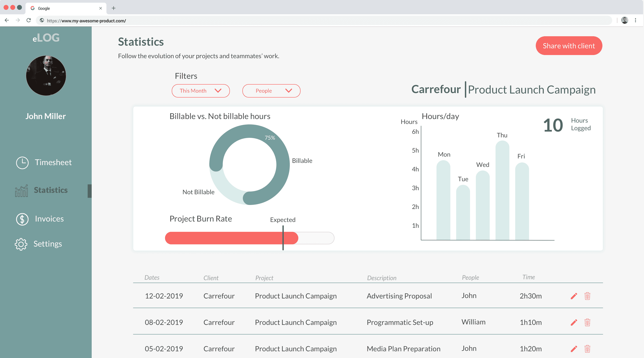Click the Mon bar in Hours/day chart

[443, 200]
